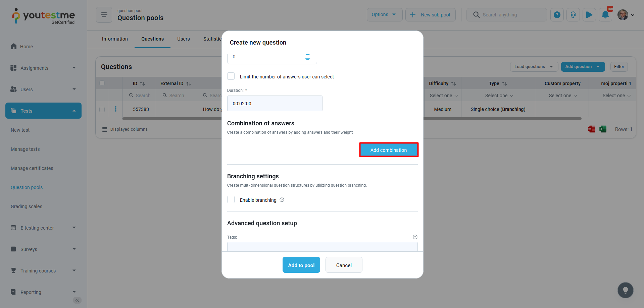
Task: Open the Options dropdown
Action: pos(384,15)
